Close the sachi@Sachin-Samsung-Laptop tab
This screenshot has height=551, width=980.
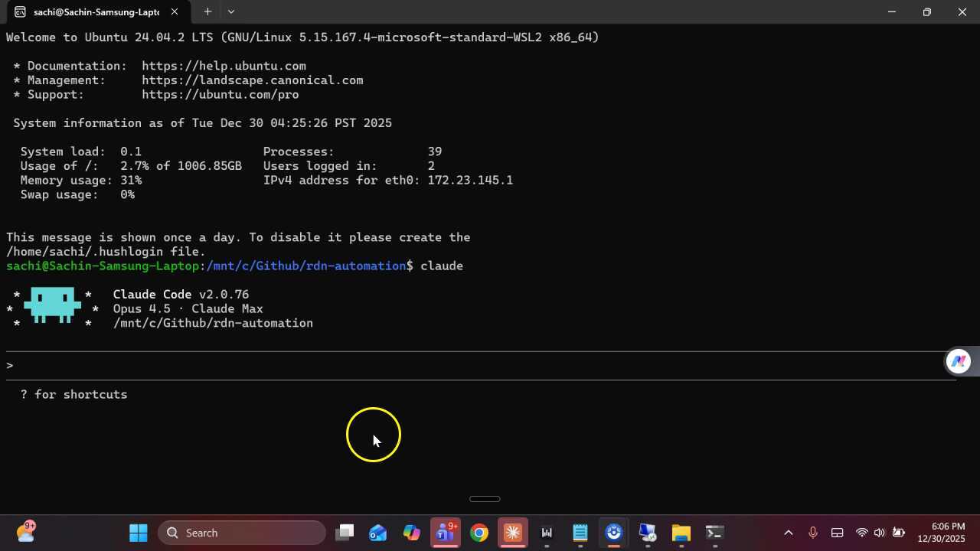pos(175,12)
